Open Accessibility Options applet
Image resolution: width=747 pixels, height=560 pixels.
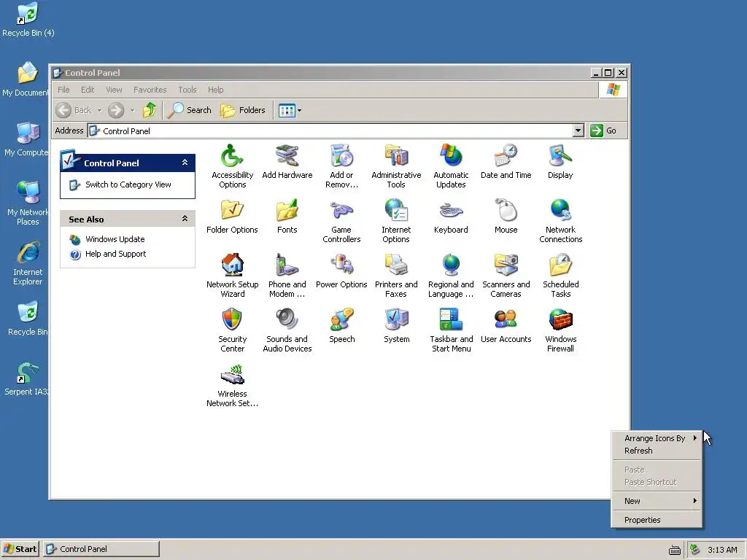coord(232,166)
